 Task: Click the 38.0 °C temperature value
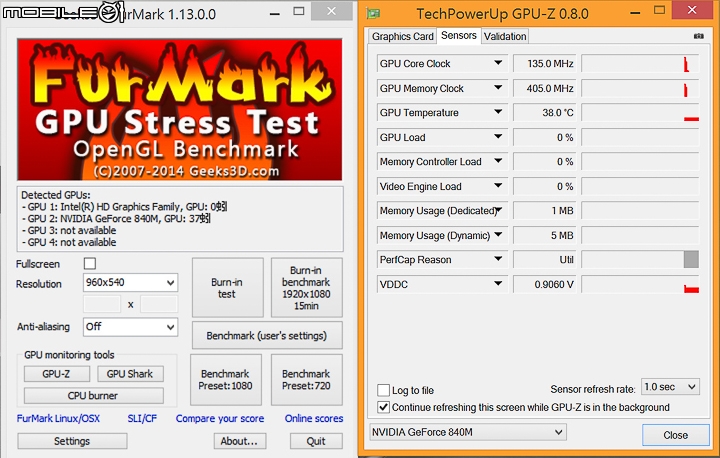pos(545,113)
